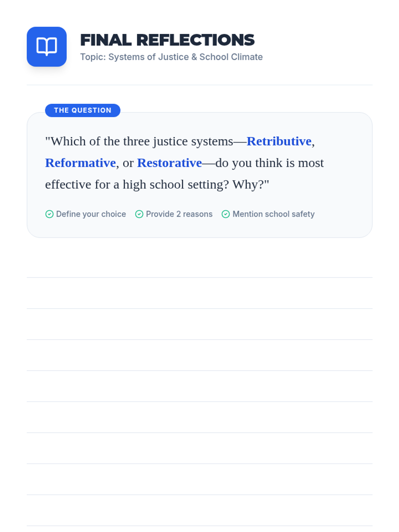Image resolution: width=399 pixels, height=532 pixels.
Task: Click the Provide 2 reasons check icon
Action: tap(139, 214)
